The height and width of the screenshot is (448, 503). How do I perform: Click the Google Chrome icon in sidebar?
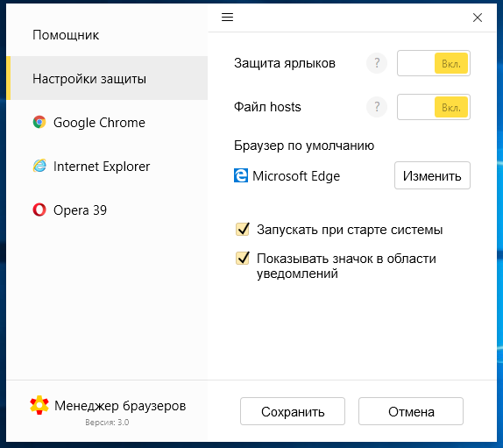39,122
